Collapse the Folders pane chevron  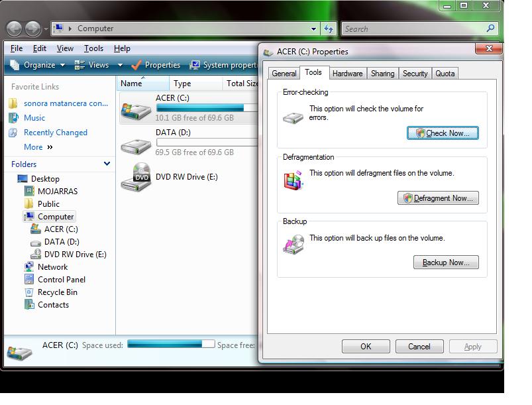107,164
